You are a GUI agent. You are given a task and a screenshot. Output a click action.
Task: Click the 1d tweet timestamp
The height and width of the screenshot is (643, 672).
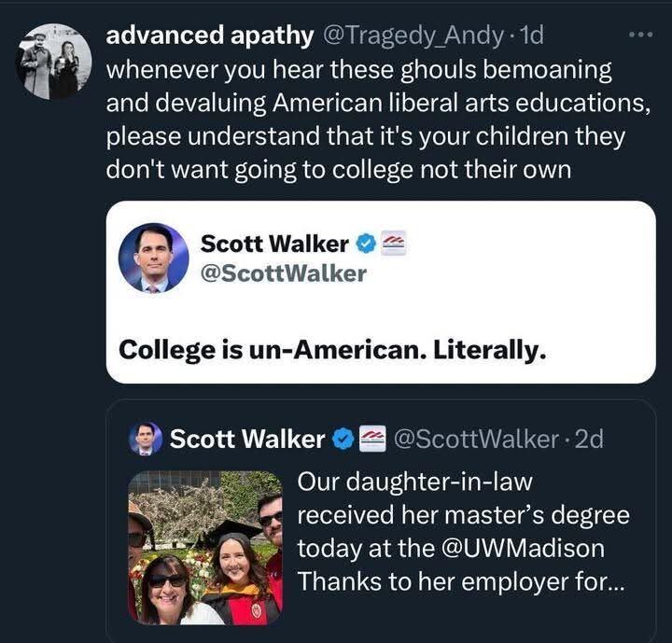530,35
